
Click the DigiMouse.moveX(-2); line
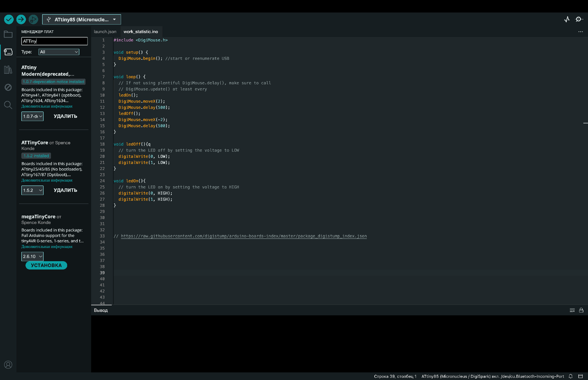tap(143, 119)
